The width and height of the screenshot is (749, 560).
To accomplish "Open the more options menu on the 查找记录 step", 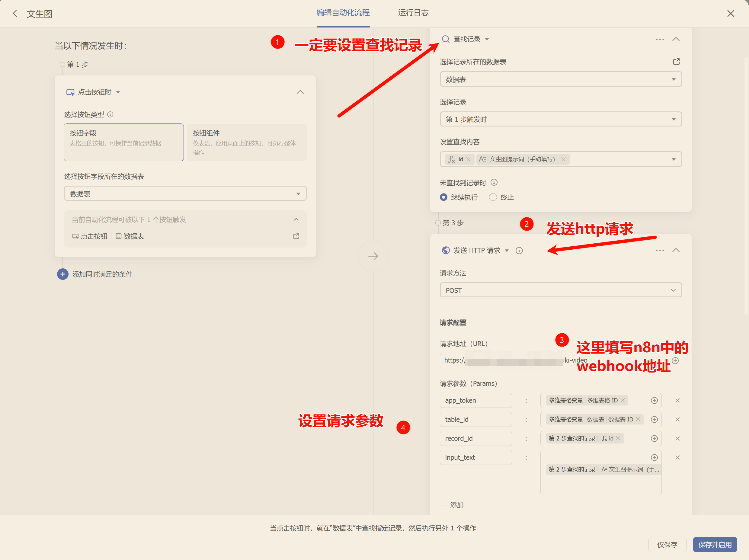I will click(660, 39).
